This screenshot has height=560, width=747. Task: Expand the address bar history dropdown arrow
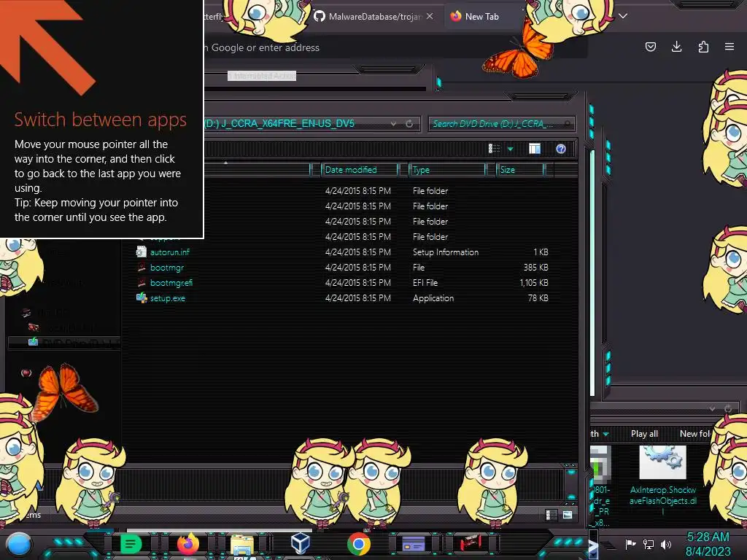(393, 124)
